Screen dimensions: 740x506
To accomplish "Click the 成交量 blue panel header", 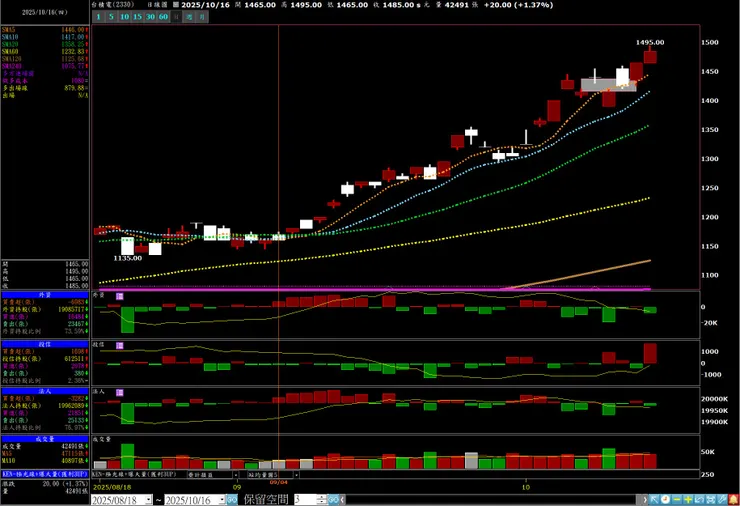I will tap(45, 439).
